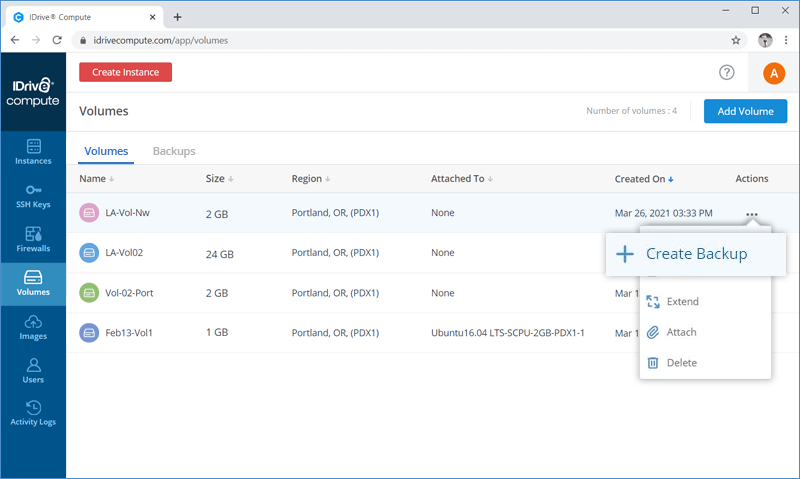Open Images section in sidebar
The width and height of the screenshot is (800, 479).
(x=33, y=328)
